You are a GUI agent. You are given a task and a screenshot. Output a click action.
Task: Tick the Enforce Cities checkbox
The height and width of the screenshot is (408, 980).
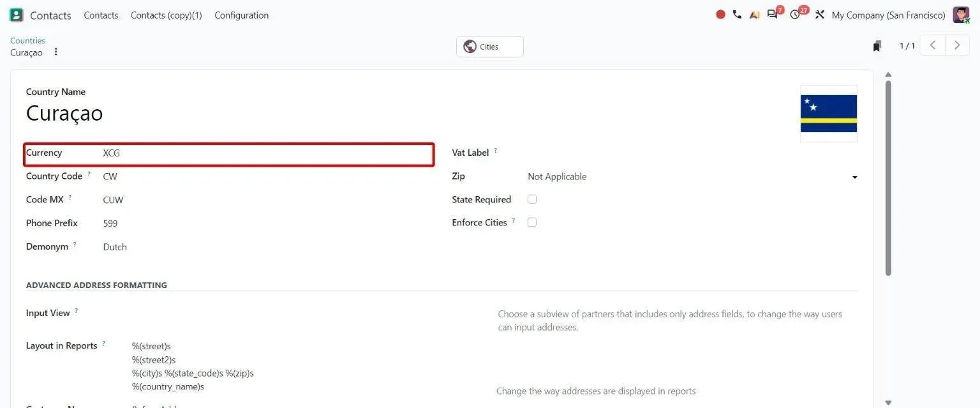(x=532, y=222)
